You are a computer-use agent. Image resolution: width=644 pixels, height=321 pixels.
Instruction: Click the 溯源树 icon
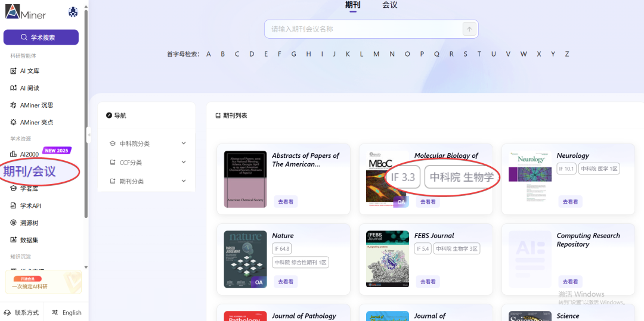coord(13,223)
